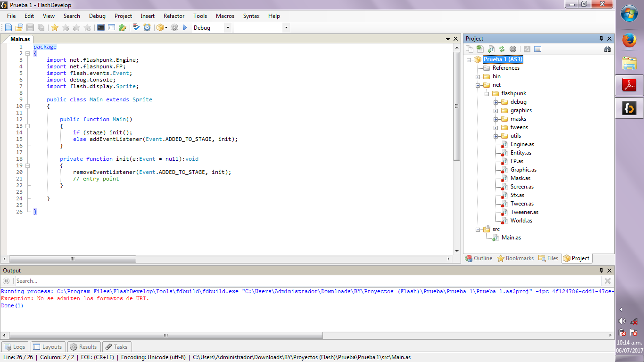Collapse the net folder
The height and width of the screenshot is (362, 644).
[478, 85]
